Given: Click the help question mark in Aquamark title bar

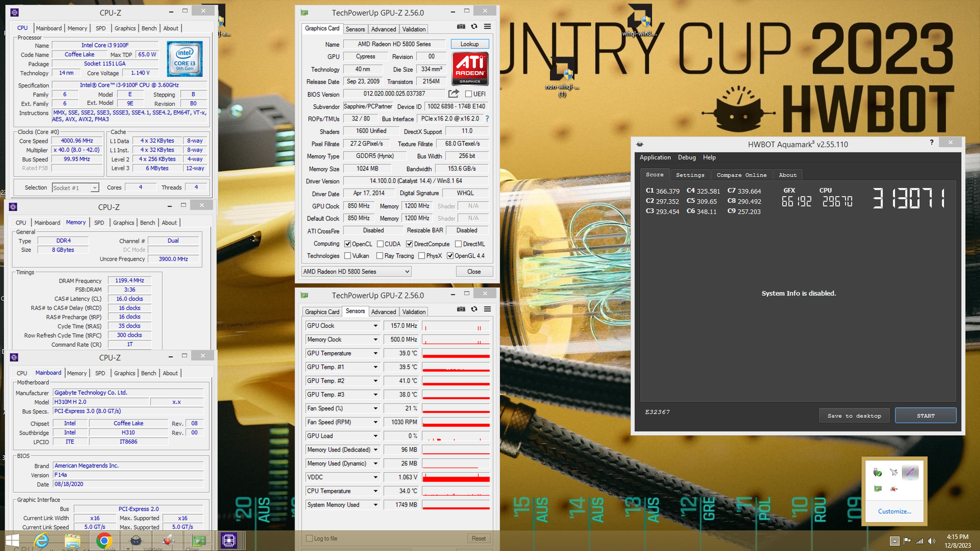Looking at the screenshot, I should click(932, 142).
